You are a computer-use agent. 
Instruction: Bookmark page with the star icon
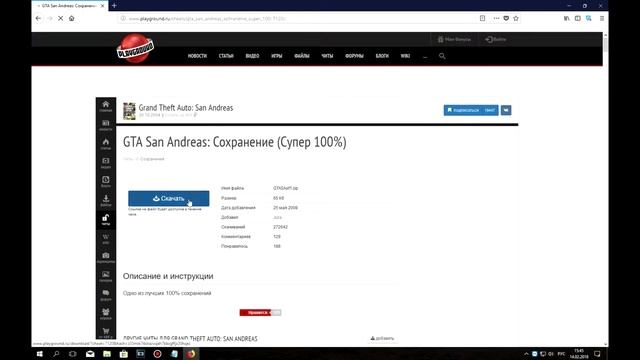(x=516, y=18)
